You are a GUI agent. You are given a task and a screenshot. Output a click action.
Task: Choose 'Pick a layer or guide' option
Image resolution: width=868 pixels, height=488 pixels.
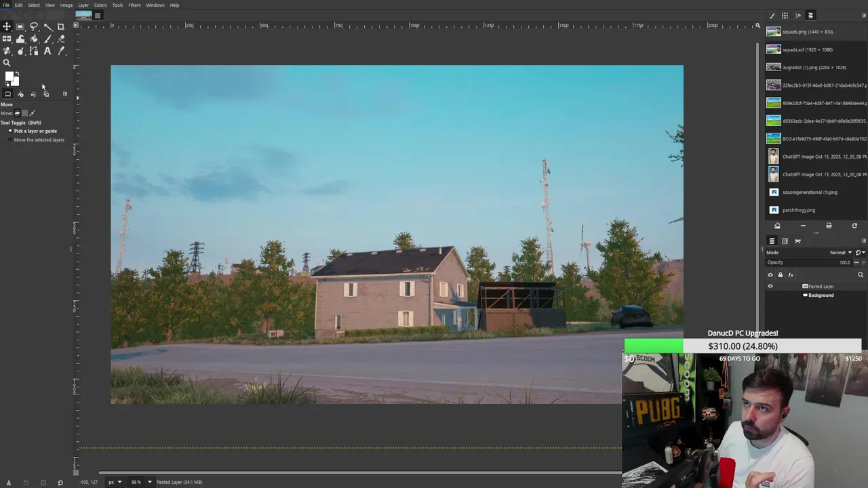33,131
